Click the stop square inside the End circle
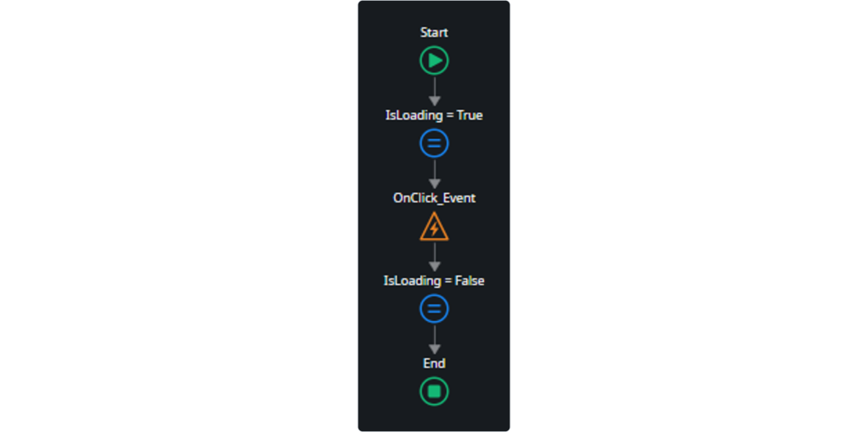 pyautogui.click(x=434, y=391)
